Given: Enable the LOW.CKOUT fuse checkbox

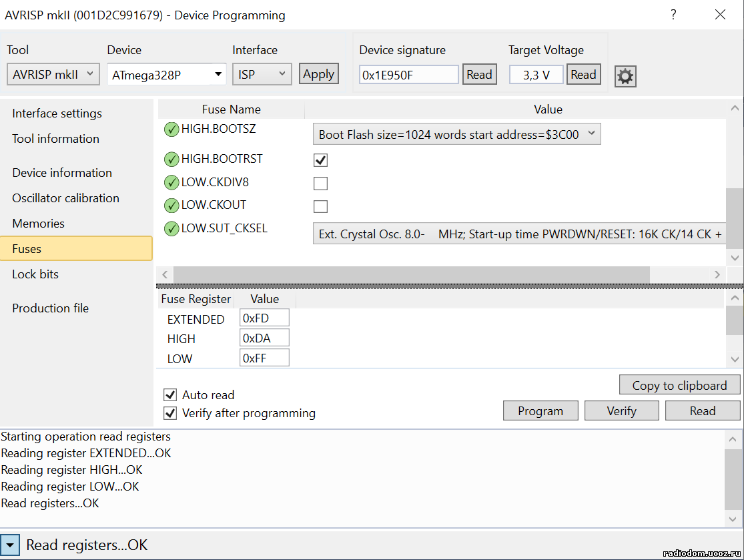Looking at the screenshot, I should click(321, 206).
